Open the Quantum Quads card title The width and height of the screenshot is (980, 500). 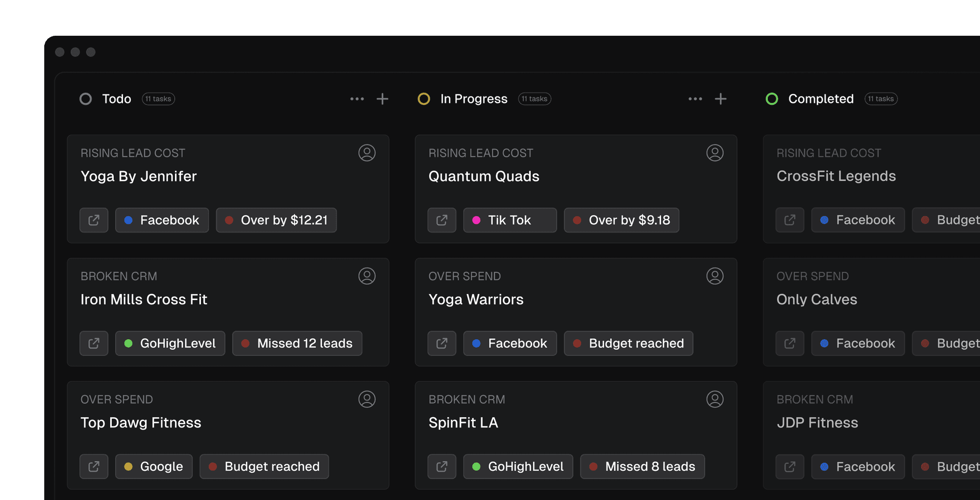click(484, 176)
